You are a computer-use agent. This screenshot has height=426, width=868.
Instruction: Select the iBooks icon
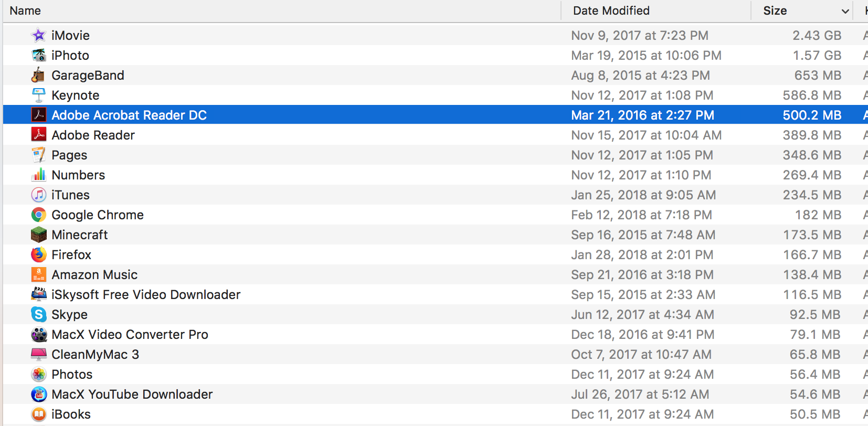tap(38, 414)
